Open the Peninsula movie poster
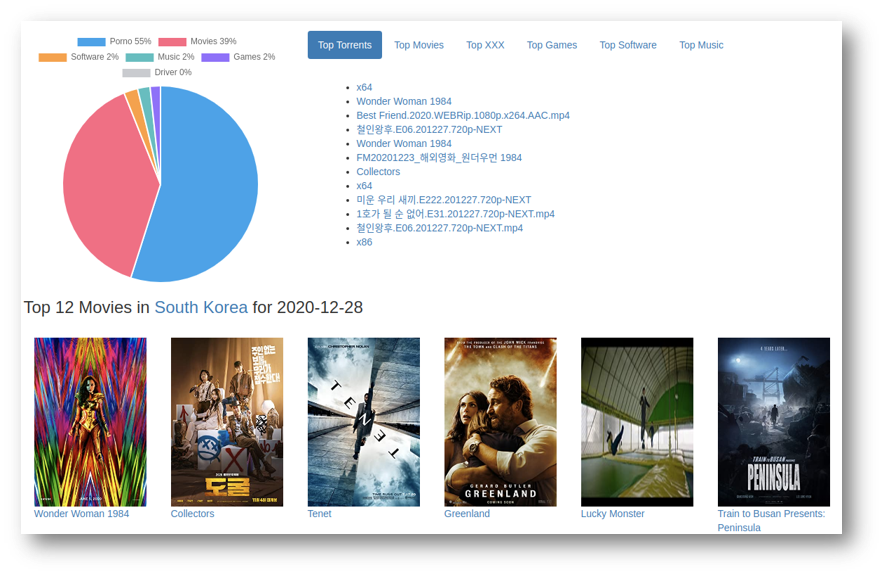The height and width of the screenshot is (576, 884). click(774, 422)
